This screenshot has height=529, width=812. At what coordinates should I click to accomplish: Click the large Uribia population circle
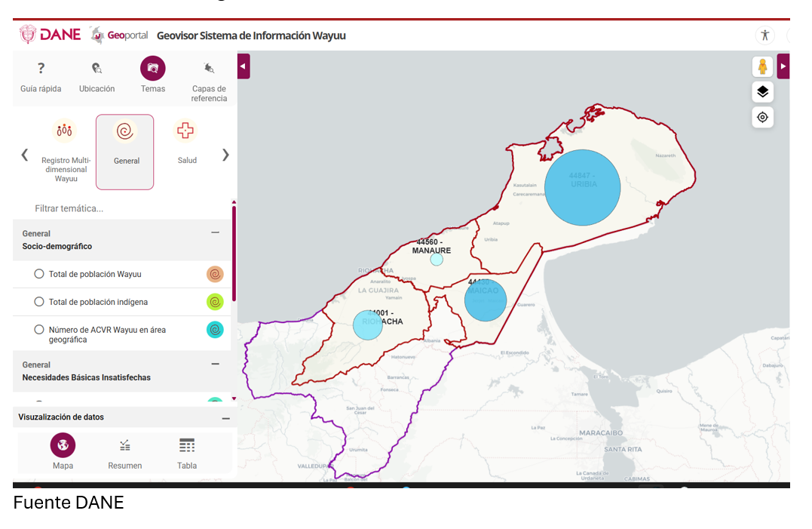(x=582, y=188)
